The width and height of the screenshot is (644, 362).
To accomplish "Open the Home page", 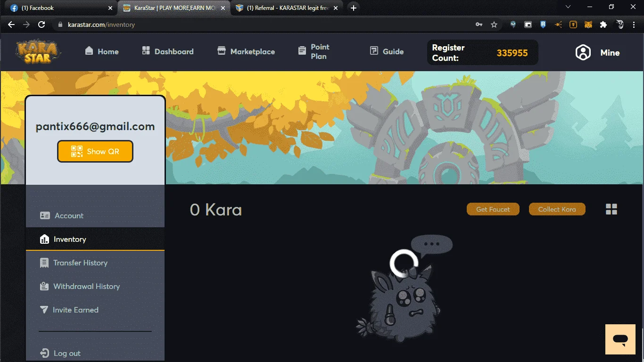I will click(x=102, y=51).
